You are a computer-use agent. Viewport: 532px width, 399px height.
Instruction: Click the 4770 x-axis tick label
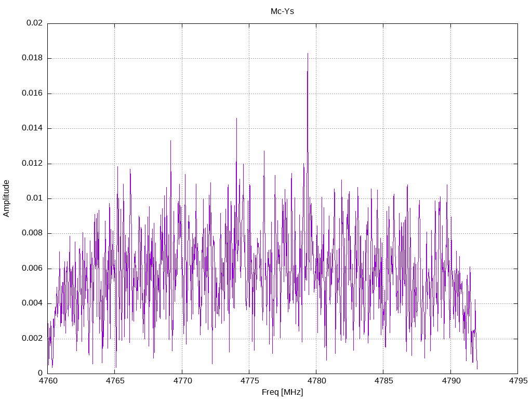pos(182,380)
